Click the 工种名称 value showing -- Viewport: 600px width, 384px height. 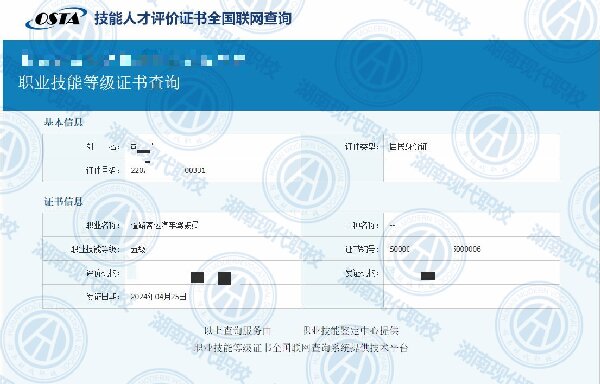(x=392, y=226)
